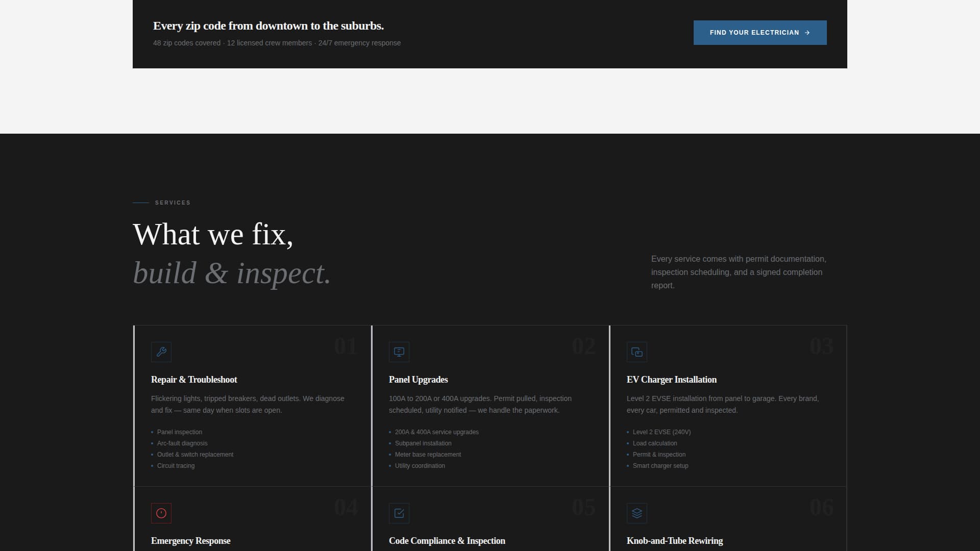Click the arrow icon inside Find Your Electrician button
The image size is (980, 551).
pos(808,32)
